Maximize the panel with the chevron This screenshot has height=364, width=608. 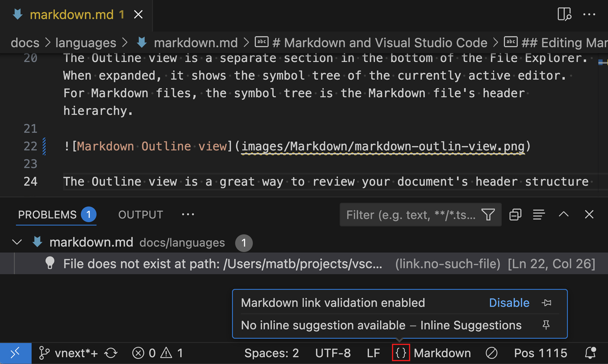click(563, 214)
